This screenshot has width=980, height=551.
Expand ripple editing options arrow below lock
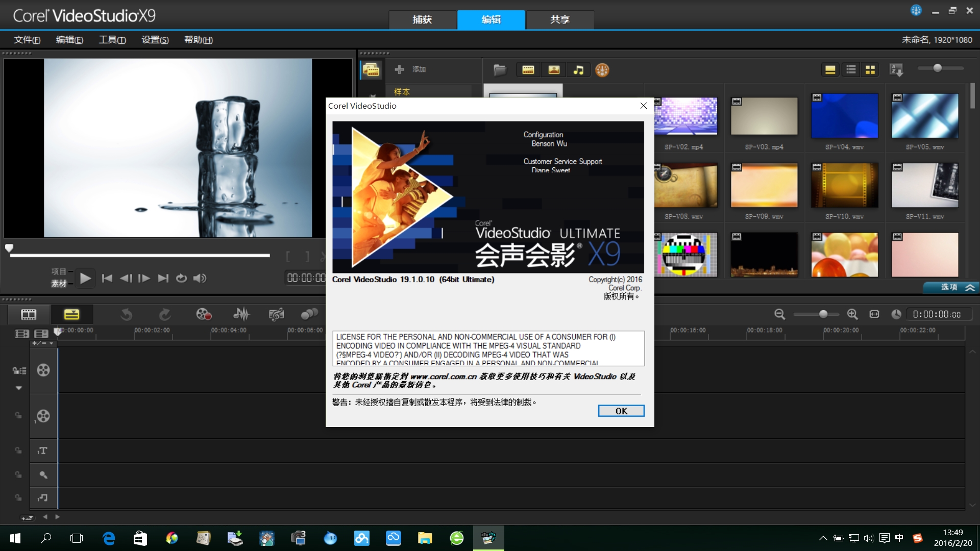19,388
